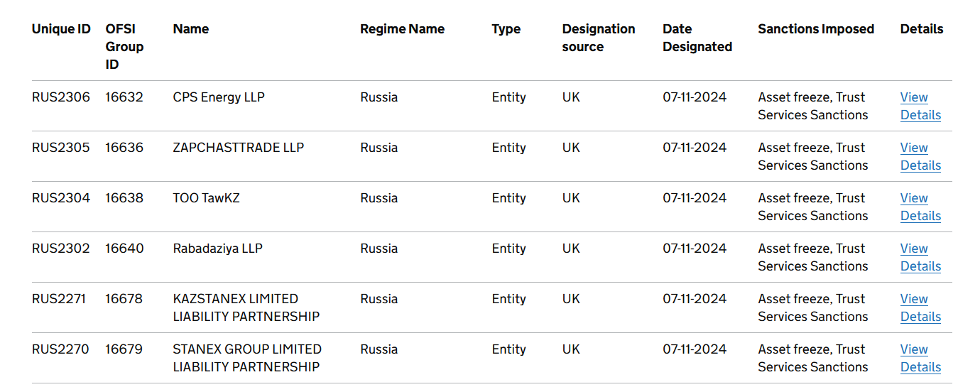
Task: Open View Details for STANEX GROUP row
Action: point(920,358)
